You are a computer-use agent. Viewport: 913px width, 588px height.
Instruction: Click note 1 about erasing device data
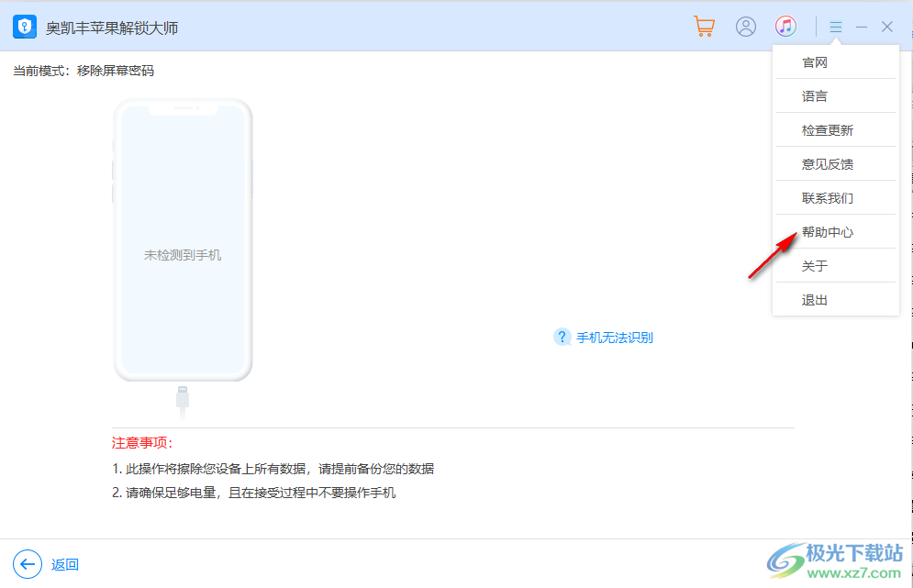coord(273,469)
